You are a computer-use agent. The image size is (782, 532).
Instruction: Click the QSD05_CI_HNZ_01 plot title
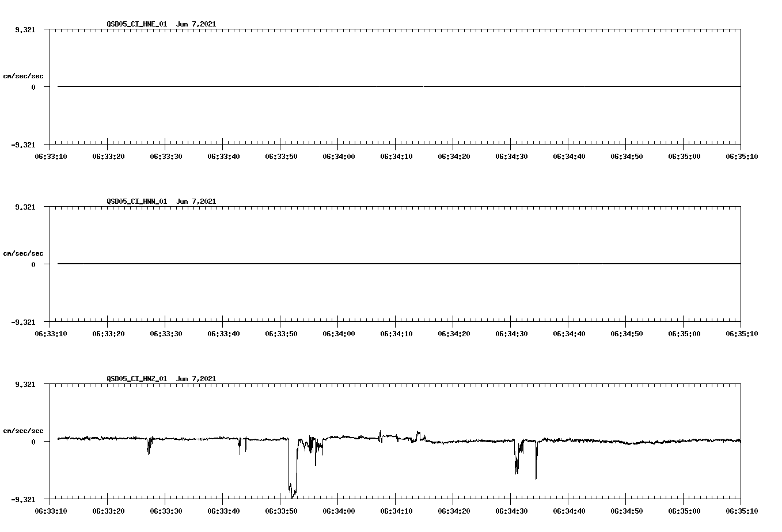pyautogui.click(x=161, y=378)
